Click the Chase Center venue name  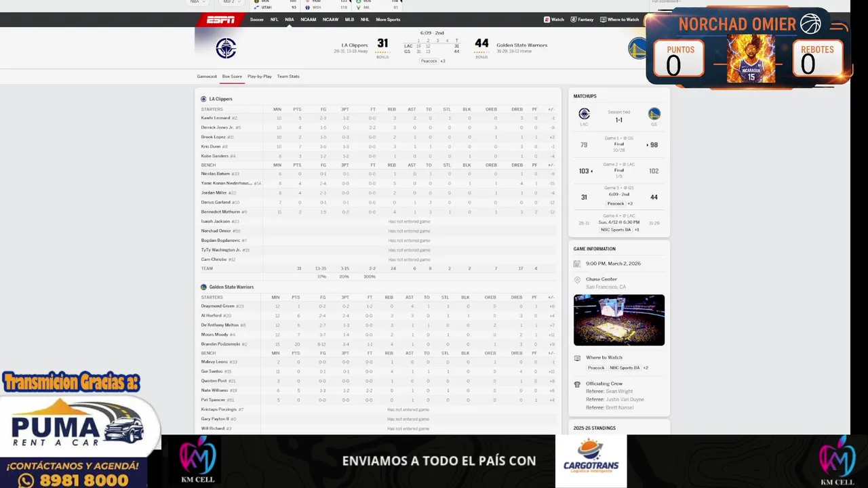[601, 279]
